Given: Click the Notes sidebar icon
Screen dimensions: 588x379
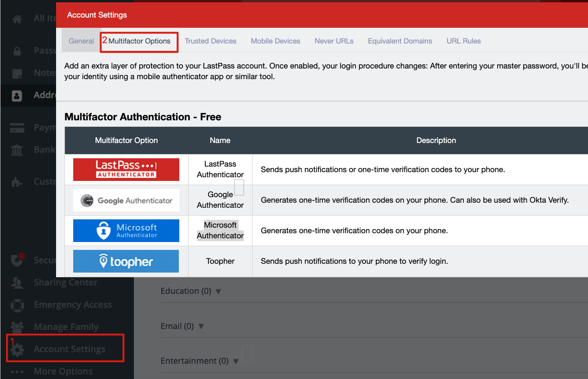Looking at the screenshot, I should click(17, 73).
